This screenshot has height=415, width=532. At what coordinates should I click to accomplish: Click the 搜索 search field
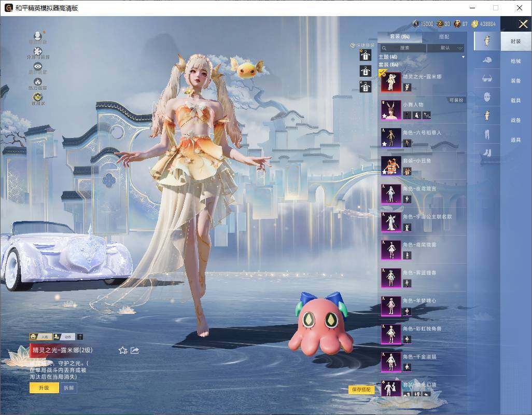click(x=402, y=48)
